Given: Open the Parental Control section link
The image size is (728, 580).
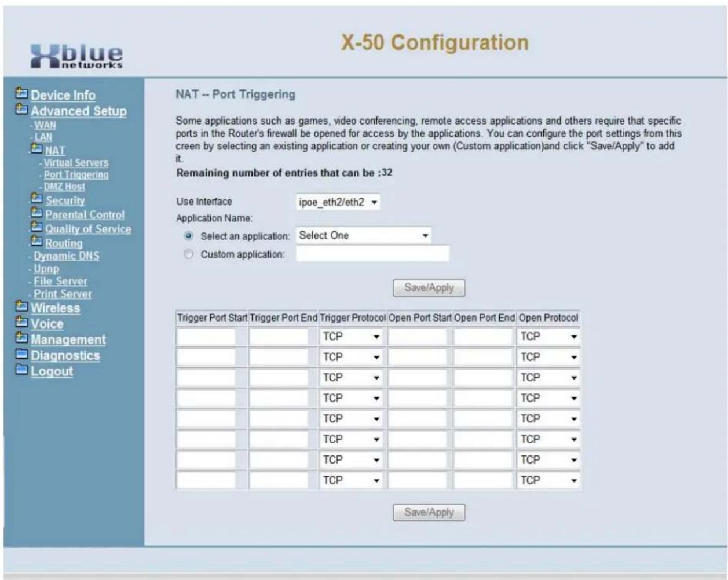Looking at the screenshot, I should point(85,214).
